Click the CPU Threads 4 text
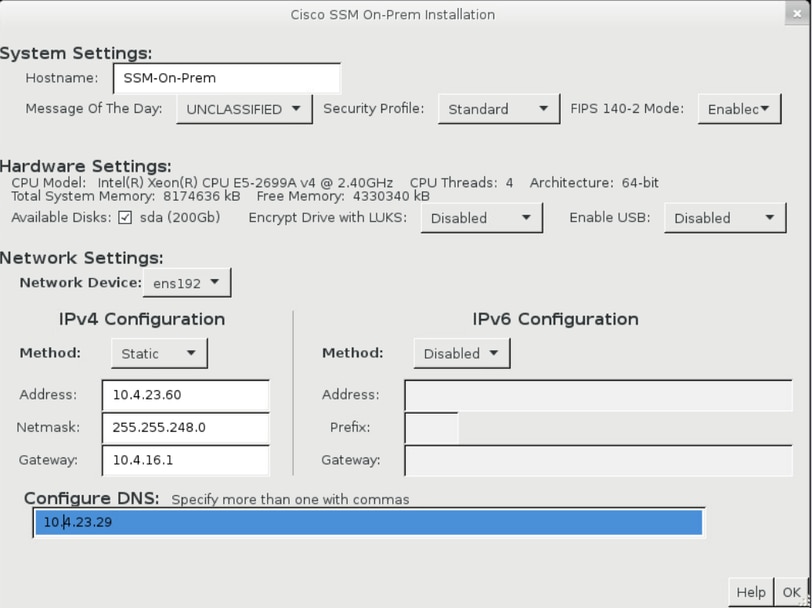This screenshot has width=812, height=608. coord(461,183)
